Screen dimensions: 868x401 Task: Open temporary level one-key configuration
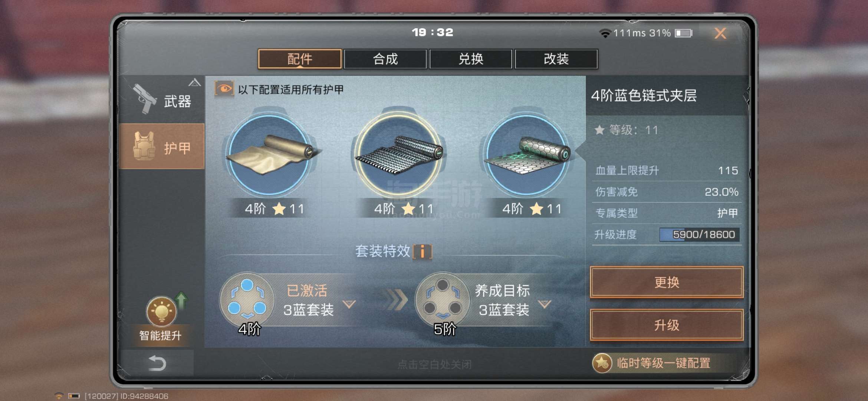[652, 363]
